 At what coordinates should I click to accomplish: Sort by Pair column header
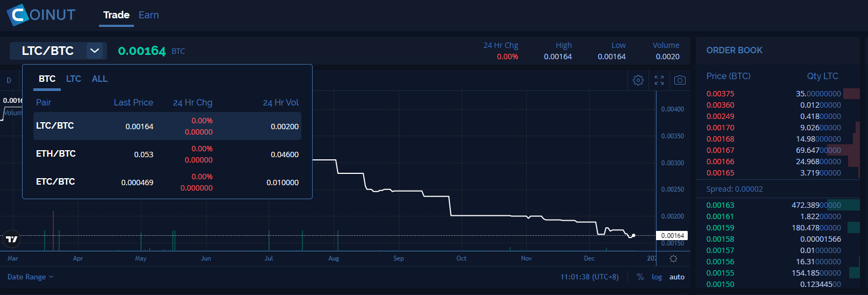click(x=44, y=102)
